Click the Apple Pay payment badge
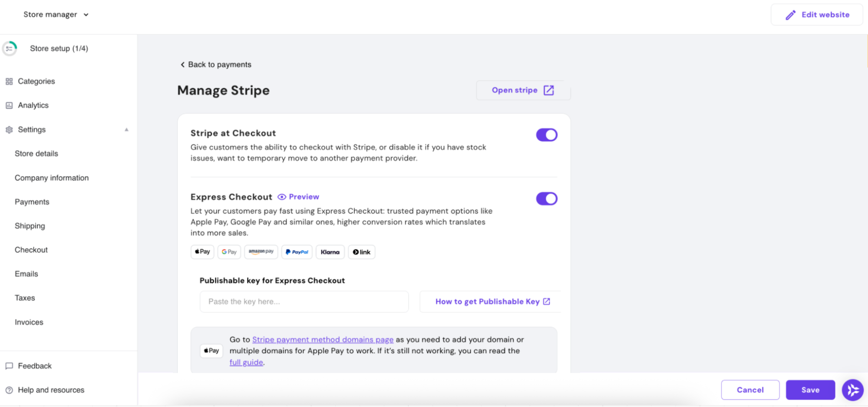The height and width of the screenshot is (407, 868). 202,252
